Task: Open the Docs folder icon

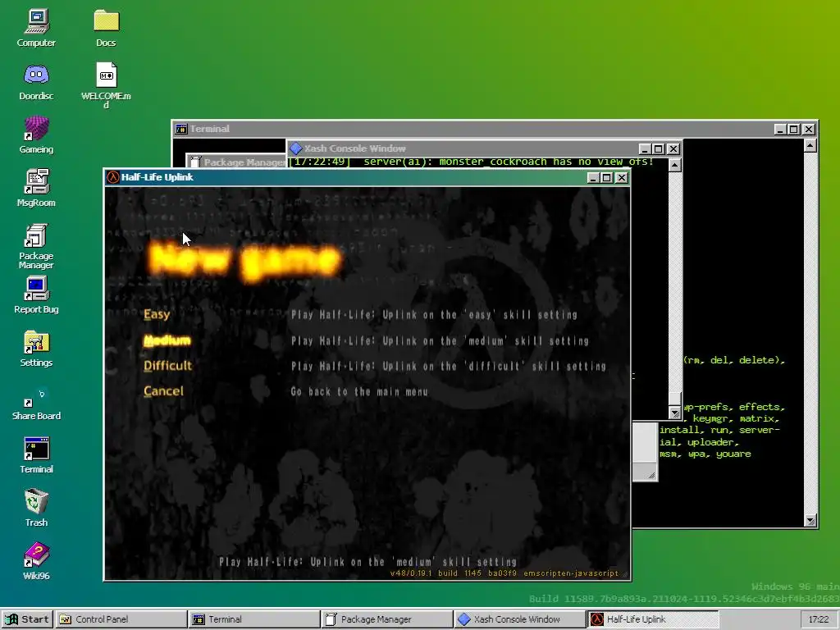Action: [106, 29]
